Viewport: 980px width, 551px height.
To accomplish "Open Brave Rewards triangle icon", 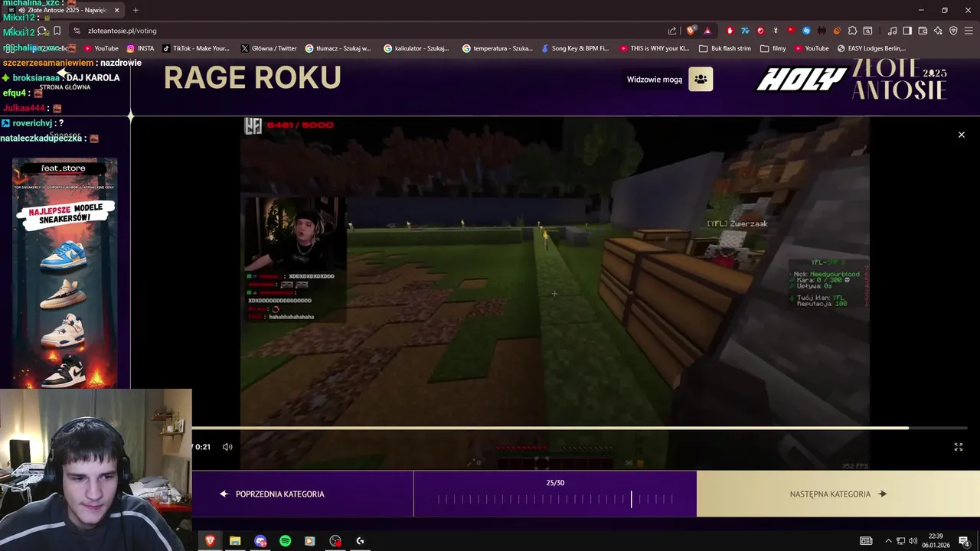I will click(707, 31).
